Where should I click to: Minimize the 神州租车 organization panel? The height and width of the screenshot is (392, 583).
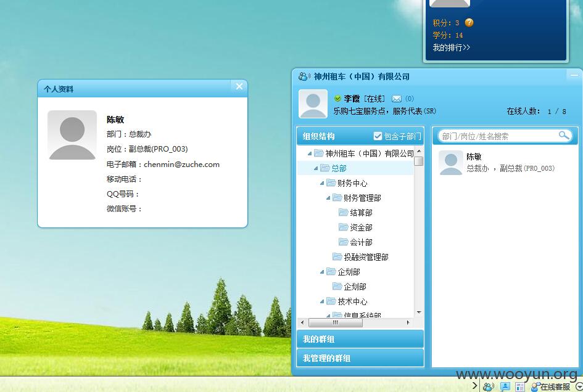(x=574, y=75)
